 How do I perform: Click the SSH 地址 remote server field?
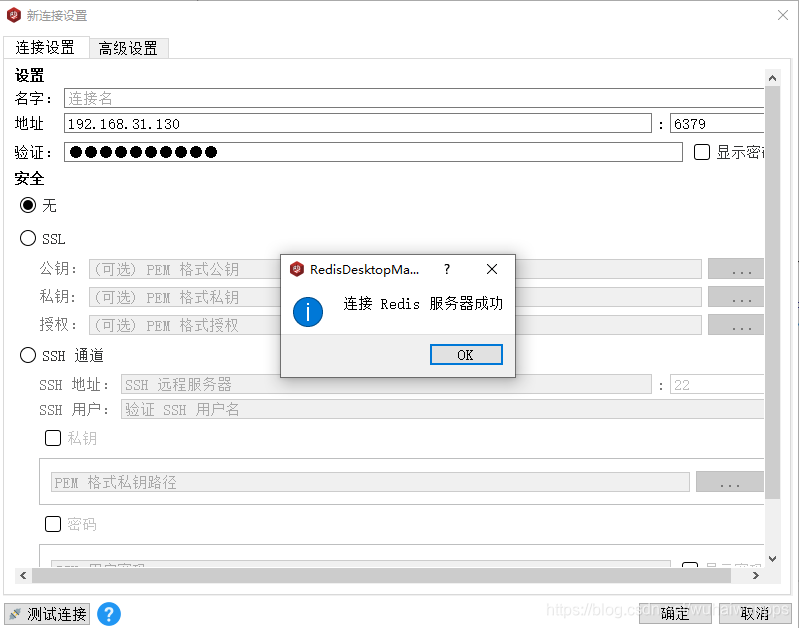(386, 384)
